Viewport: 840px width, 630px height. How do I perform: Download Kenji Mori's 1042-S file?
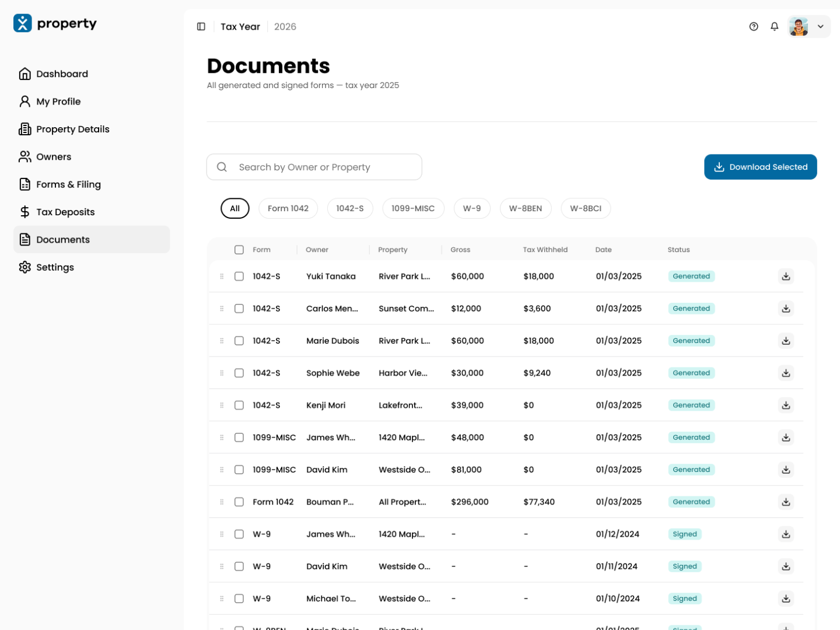[786, 405]
